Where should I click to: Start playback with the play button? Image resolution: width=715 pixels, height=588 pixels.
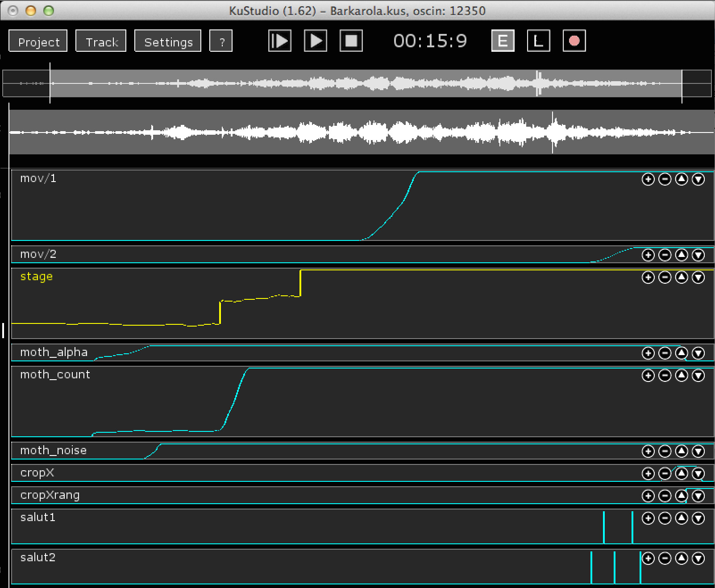click(x=316, y=41)
